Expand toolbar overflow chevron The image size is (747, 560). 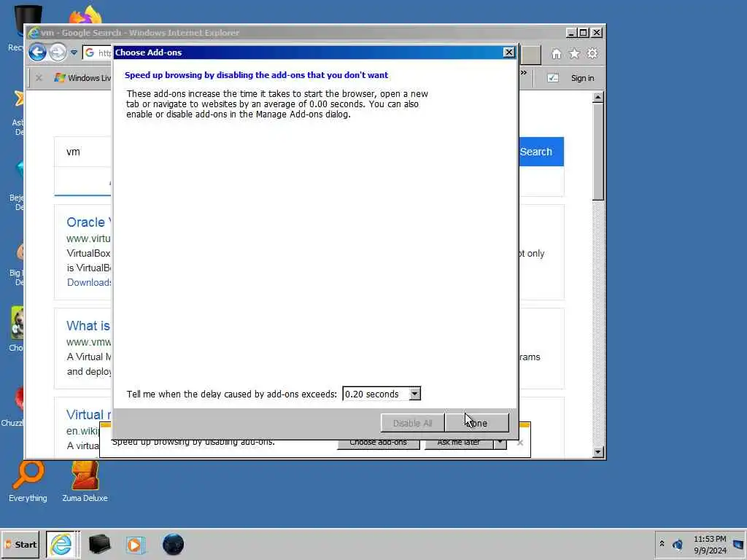(524, 73)
